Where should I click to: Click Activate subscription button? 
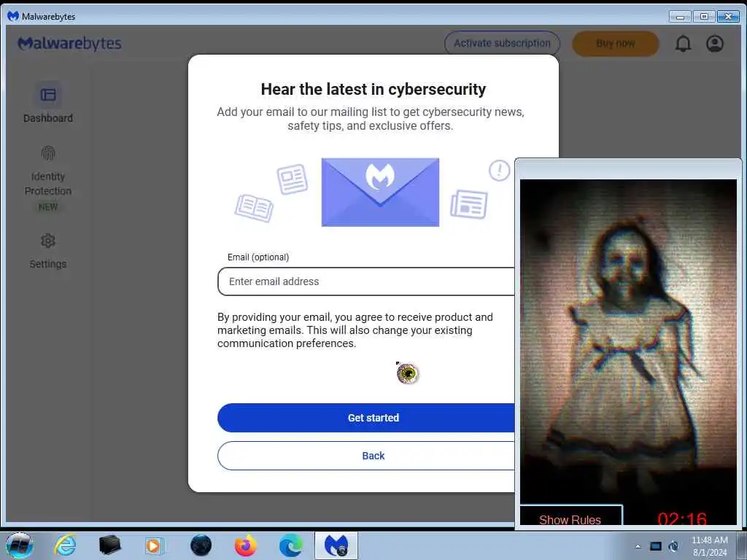click(502, 43)
